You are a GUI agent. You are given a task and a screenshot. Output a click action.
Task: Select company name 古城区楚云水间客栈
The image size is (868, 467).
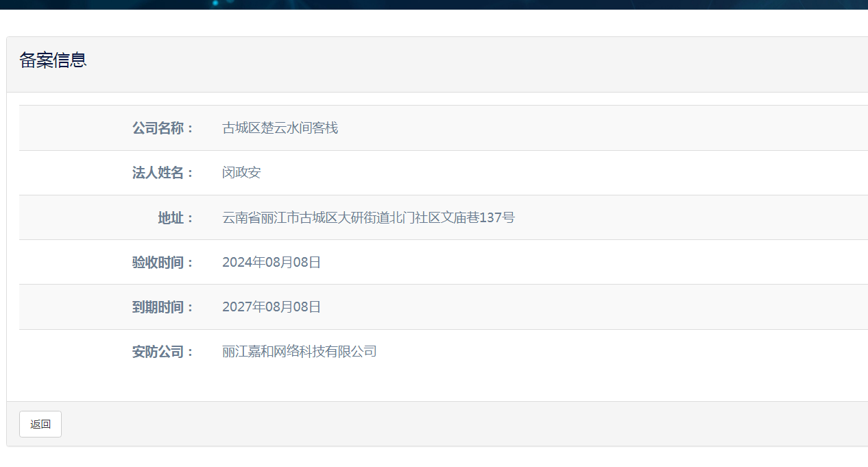coord(280,128)
